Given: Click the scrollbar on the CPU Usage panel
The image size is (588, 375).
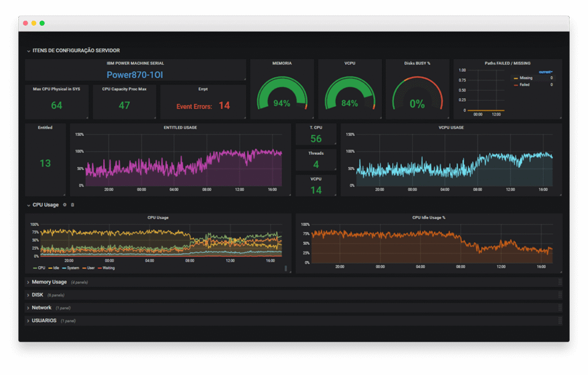Looking at the screenshot, I should [x=286, y=266].
